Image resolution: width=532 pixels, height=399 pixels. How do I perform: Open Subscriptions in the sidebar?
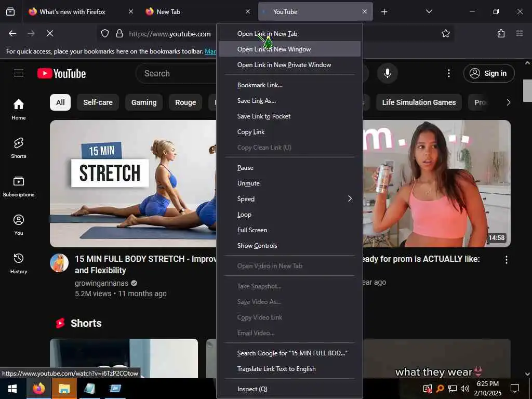coord(19,187)
